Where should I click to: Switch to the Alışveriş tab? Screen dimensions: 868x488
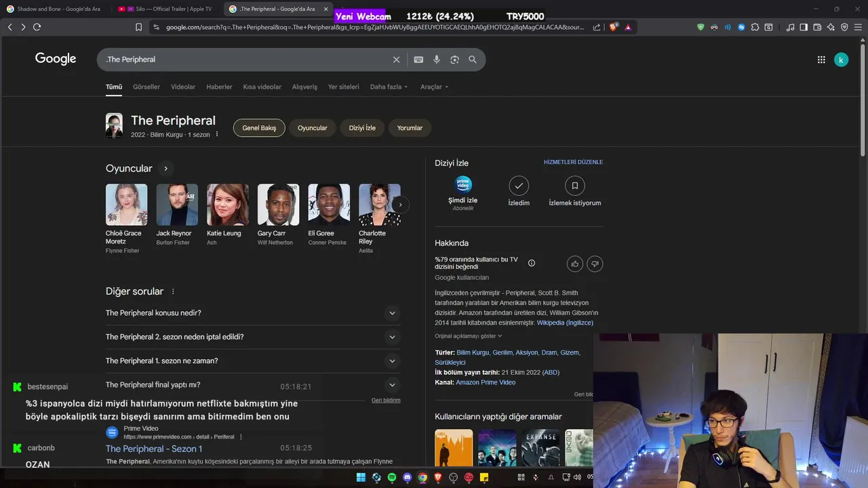[304, 87]
